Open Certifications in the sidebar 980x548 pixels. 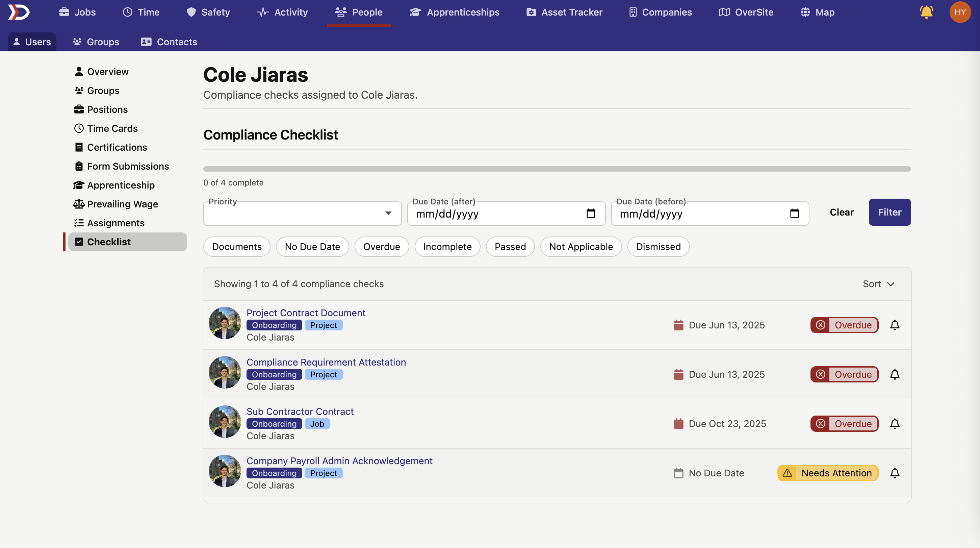point(117,147)
